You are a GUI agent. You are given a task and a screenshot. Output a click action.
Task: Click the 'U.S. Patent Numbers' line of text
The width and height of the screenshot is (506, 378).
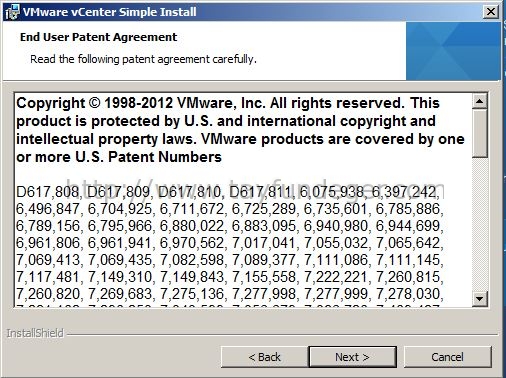pos(148,157)
